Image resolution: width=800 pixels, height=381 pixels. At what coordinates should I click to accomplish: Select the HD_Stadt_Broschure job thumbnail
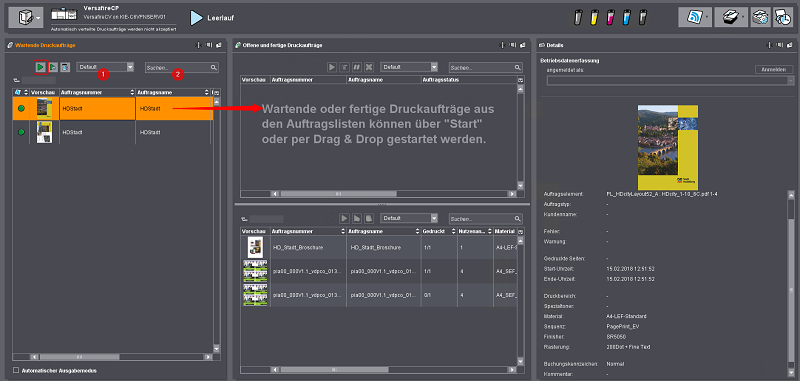[x=255, y=247]
